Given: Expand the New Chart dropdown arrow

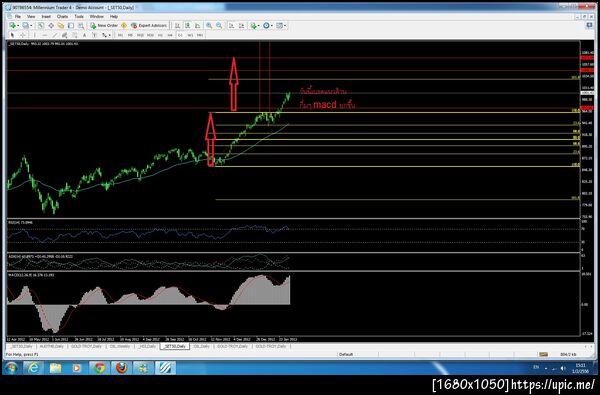Looking at the screenshot, I should pos(18,26).
